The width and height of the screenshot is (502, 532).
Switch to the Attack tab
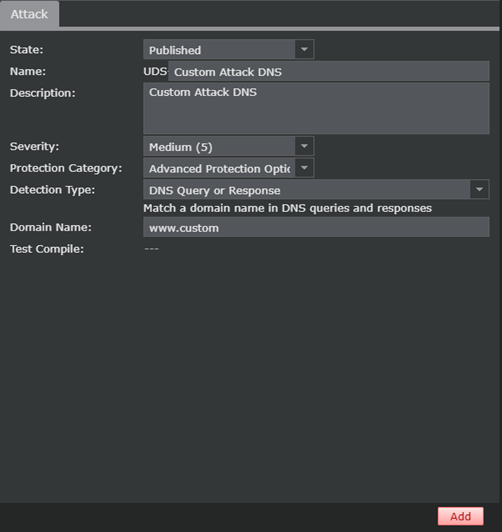tap(30, 14)
